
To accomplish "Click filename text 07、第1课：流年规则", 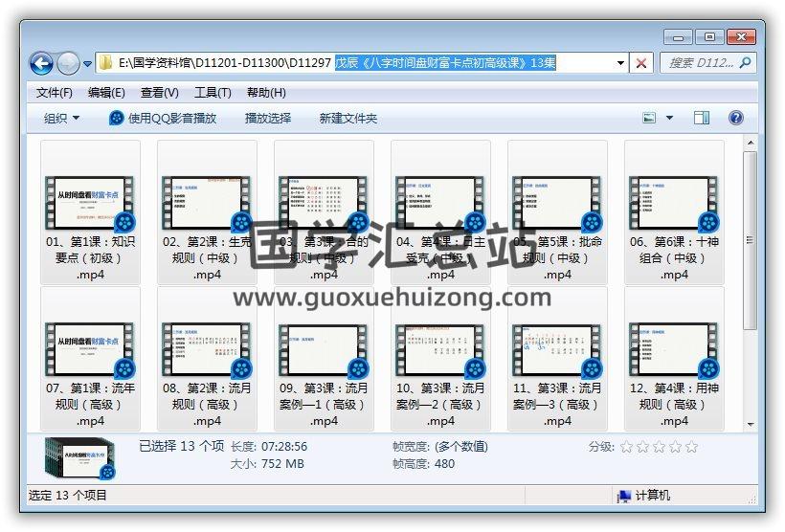I will [90, 396].
